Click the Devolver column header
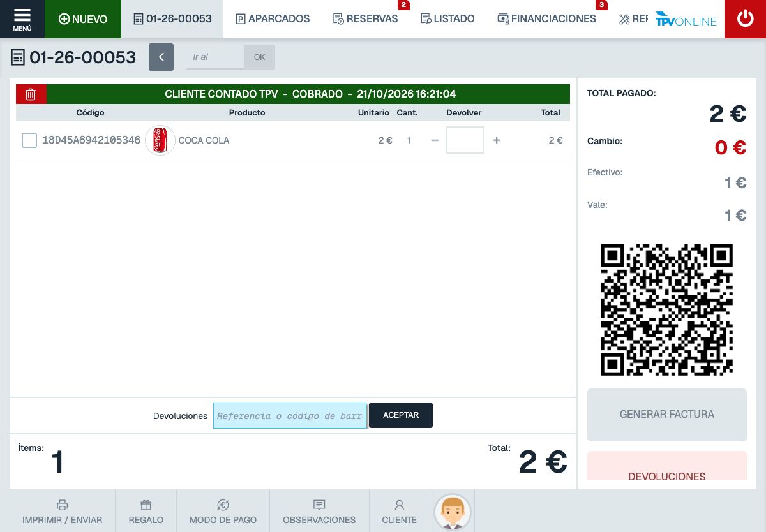 tap(464, 113)
